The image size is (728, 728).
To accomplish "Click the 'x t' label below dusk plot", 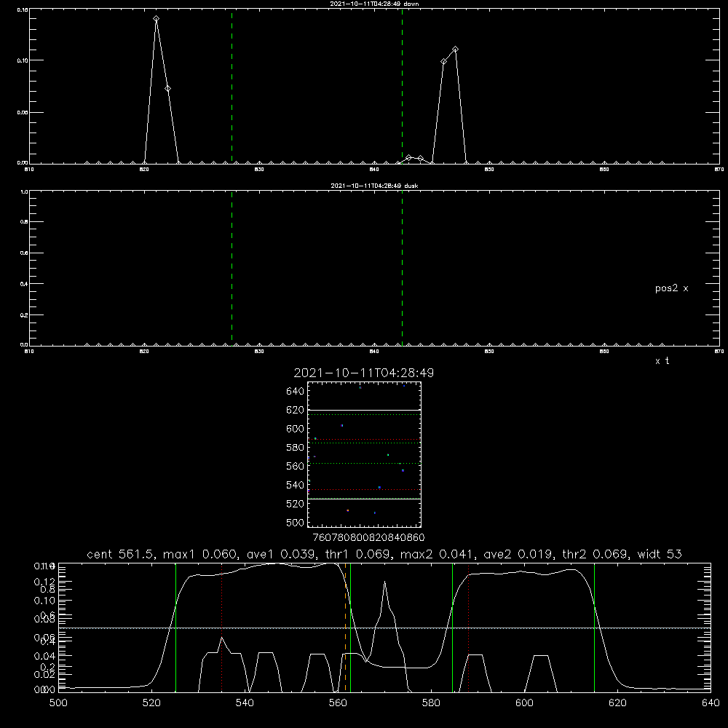I will click(662, 361).
